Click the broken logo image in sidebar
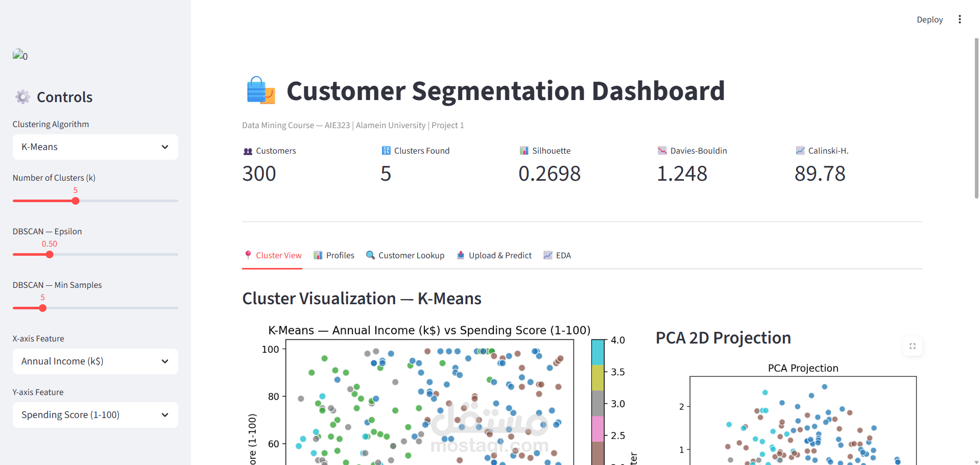The height and width of the screenshot is (465, 980). (20, 55)
